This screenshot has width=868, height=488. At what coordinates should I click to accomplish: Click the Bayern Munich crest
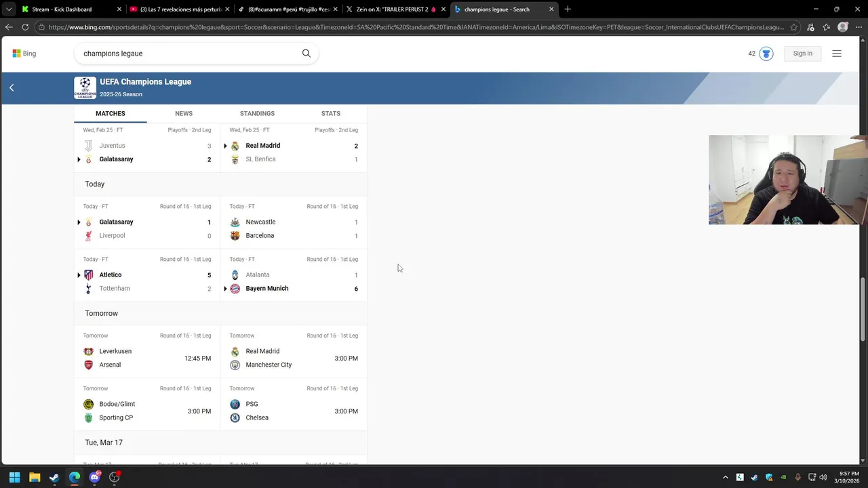click(235, 289)
